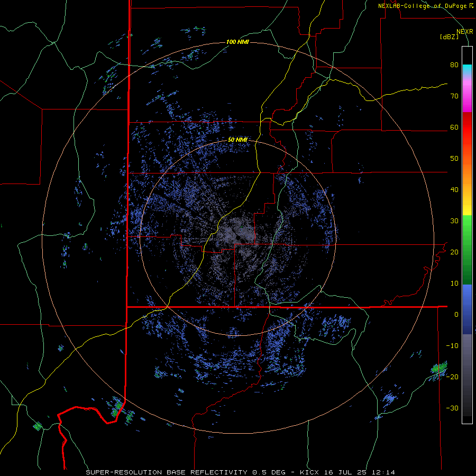This screenshot has height=476, width=476.
Task: Click the blue band of the reflectivity color bar
Action: pos(467,309)
